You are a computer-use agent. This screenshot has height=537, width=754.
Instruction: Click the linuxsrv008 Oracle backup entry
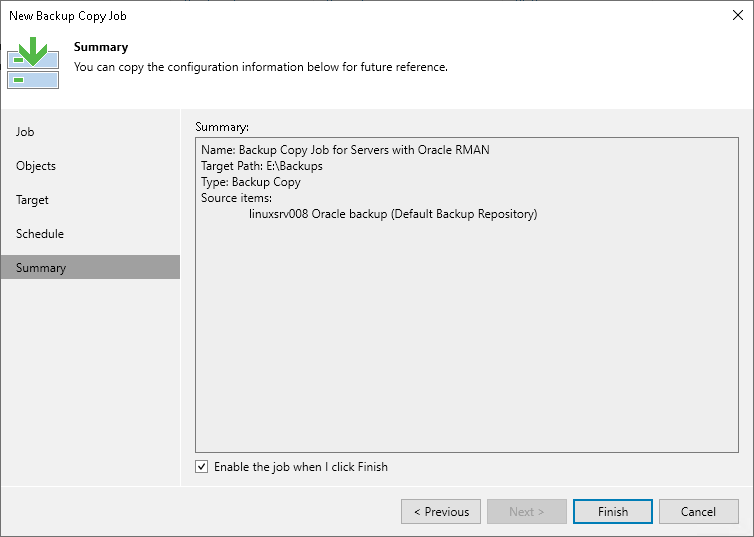(x=393, y=214)
